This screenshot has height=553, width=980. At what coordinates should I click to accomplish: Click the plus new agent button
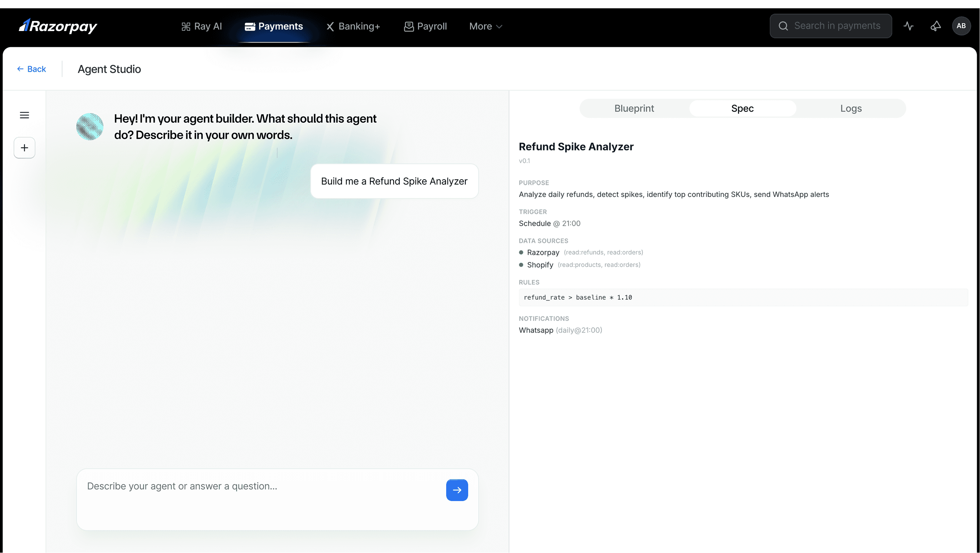point(25,148)
